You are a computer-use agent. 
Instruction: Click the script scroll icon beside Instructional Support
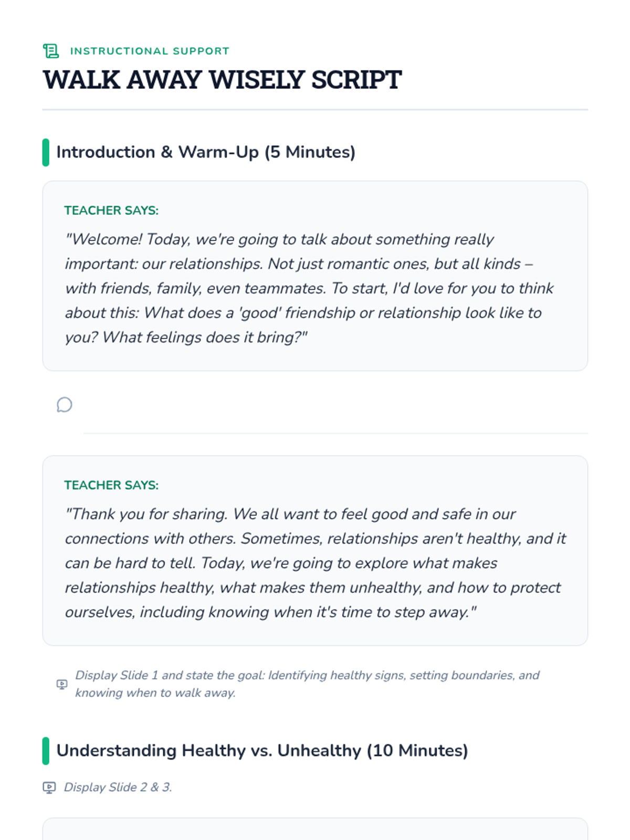pyautogui.click(x=51, y=51)
